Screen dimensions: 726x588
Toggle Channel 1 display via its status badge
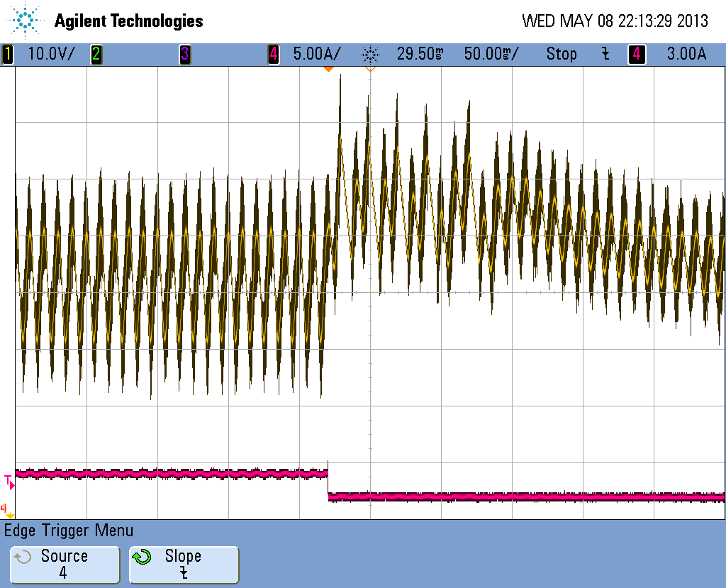[x=7, y=54]
